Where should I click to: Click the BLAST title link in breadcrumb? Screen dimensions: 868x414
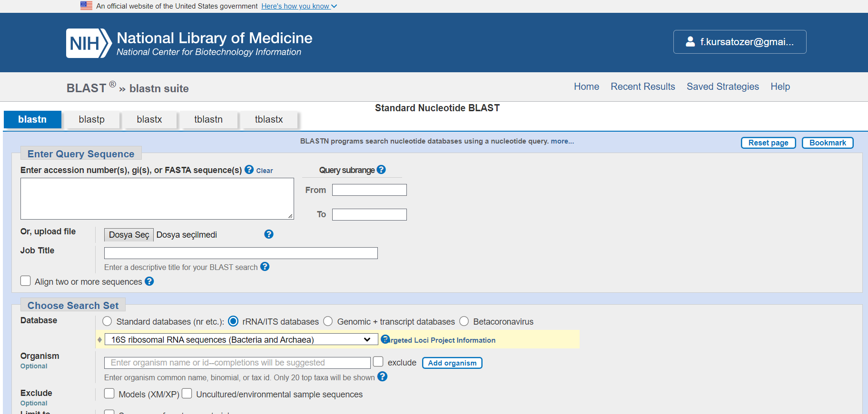coord(87,88)
